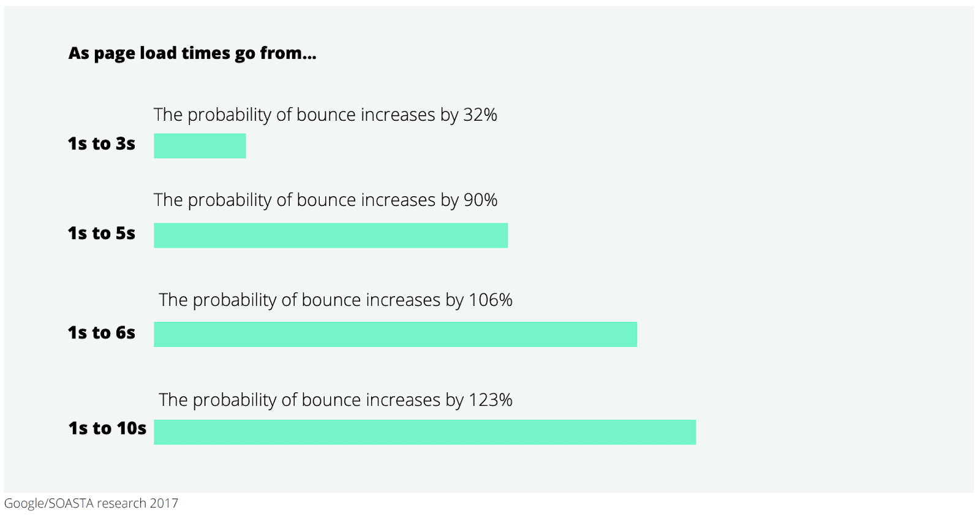Select the "1s to 10s" row label
Image resolution: width=980 pixels, height=518 pixels.
[x=107, y=428]
